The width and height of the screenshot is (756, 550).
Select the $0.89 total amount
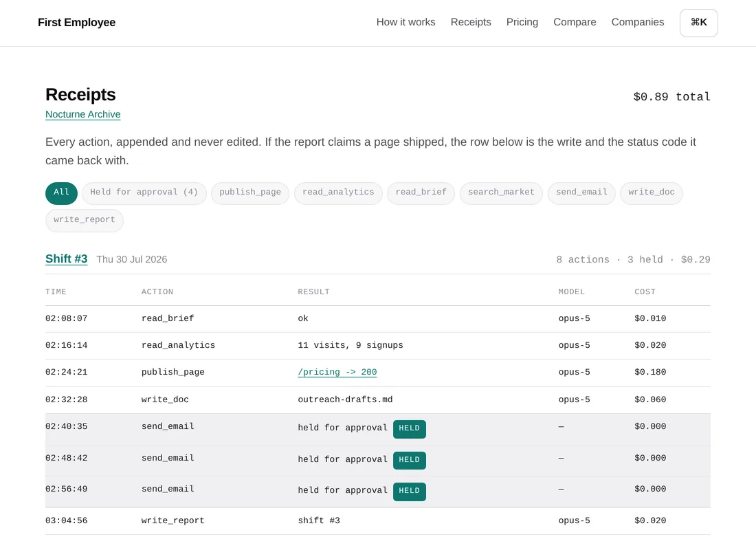(671, 97)
